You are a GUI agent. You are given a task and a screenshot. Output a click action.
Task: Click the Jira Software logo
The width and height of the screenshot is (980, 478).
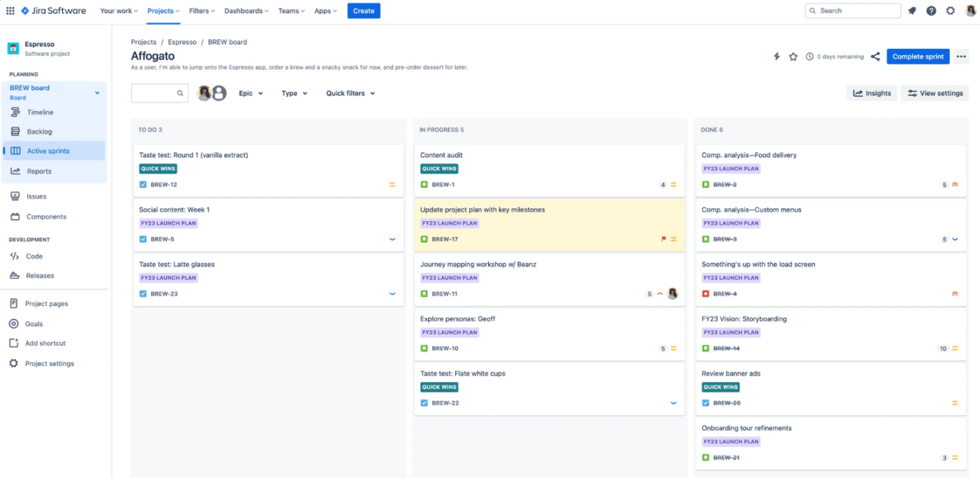click(x=53, y=10)
